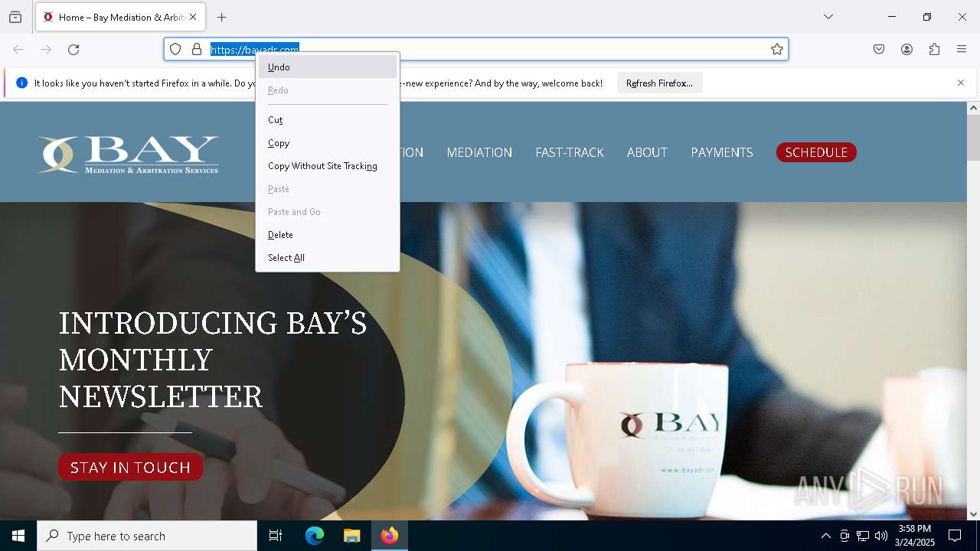Open the MEDIATION nav link
This screenshot has height=551, width=980.
479,152
